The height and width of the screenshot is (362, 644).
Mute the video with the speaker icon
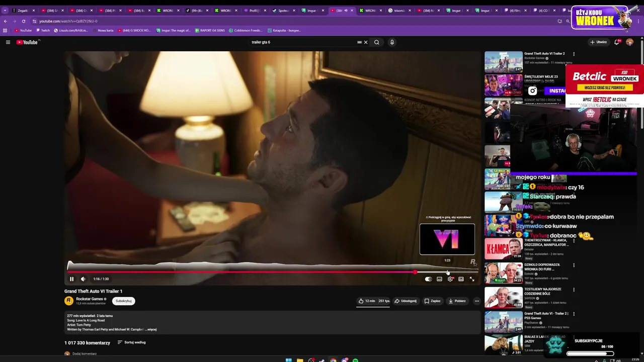tap(83, 279)
